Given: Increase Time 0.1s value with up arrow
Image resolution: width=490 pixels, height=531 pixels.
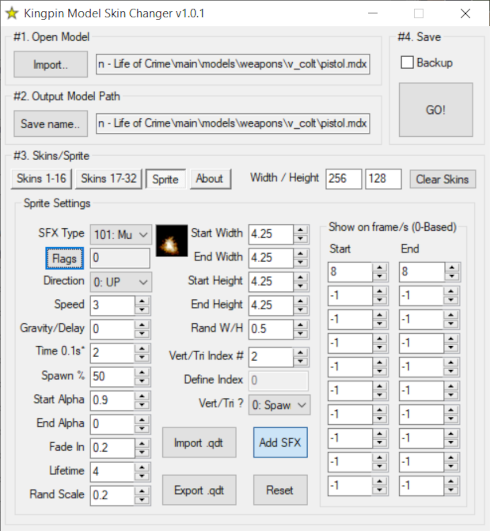Looking at the screenshot, I should (142, 348).
